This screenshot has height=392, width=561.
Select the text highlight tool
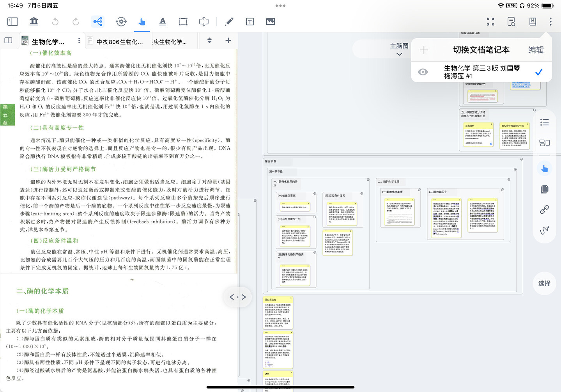tap(163, 21)
